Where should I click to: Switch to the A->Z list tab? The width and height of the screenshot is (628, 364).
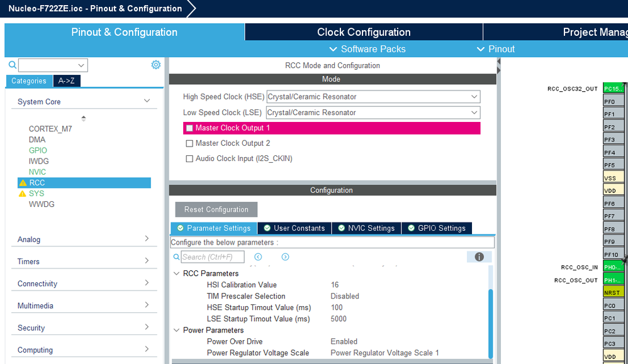pyautogui.click(x=67, y=81)
